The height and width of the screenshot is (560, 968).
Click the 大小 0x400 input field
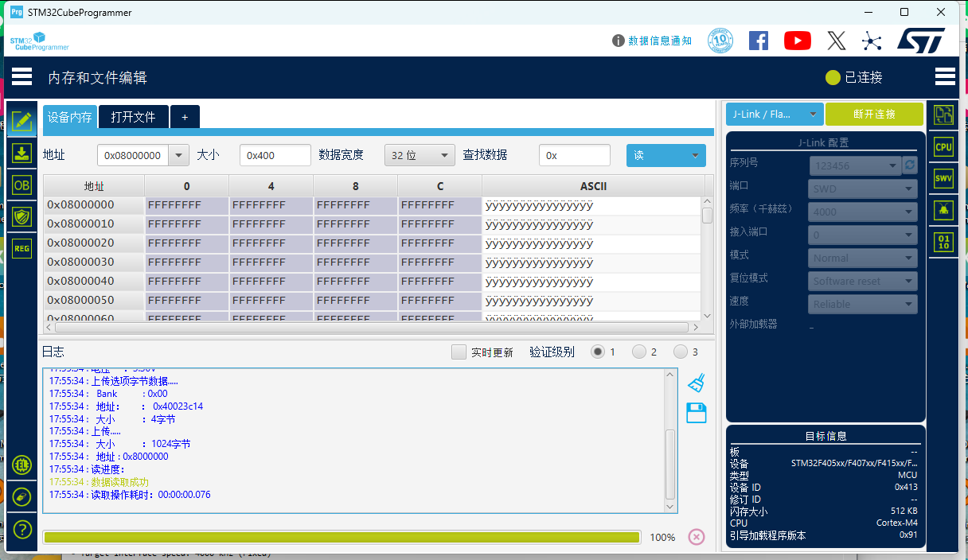click(275, 156)
